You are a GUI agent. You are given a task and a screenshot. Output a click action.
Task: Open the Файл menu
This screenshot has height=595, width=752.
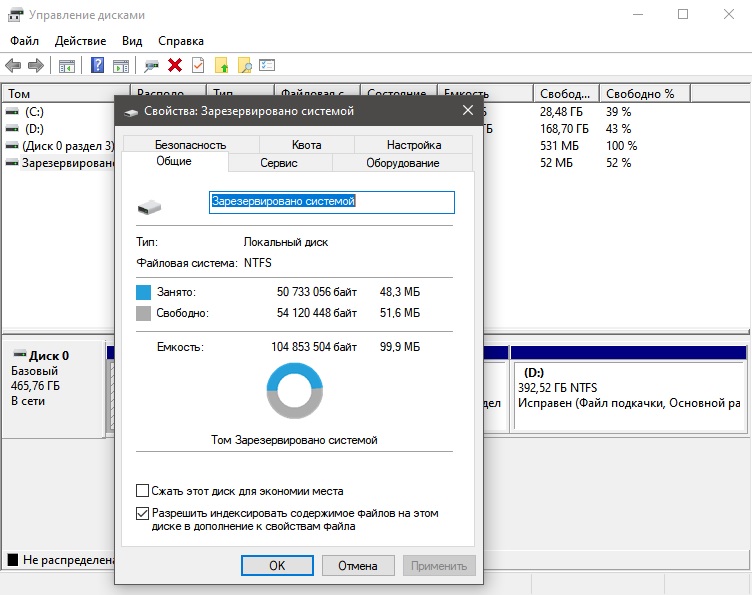[24, 41]
